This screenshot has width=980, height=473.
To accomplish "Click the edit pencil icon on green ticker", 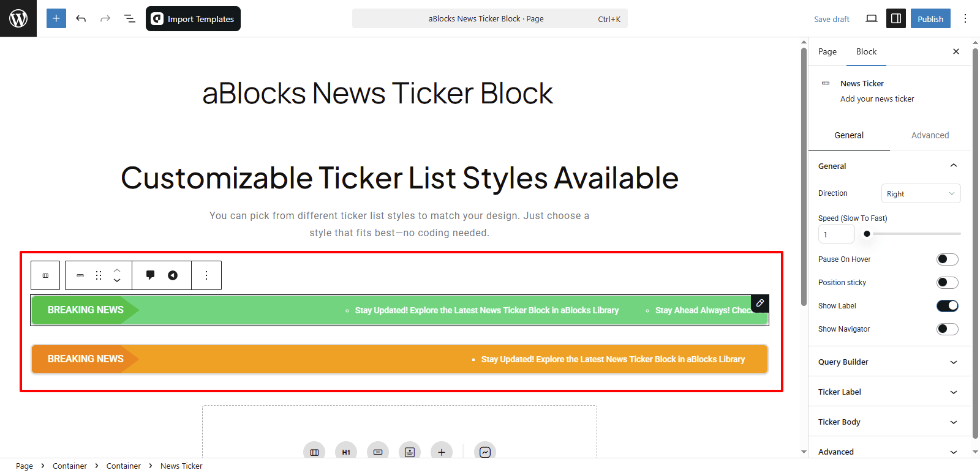I will pyautogui.click(x=759, y=303).
